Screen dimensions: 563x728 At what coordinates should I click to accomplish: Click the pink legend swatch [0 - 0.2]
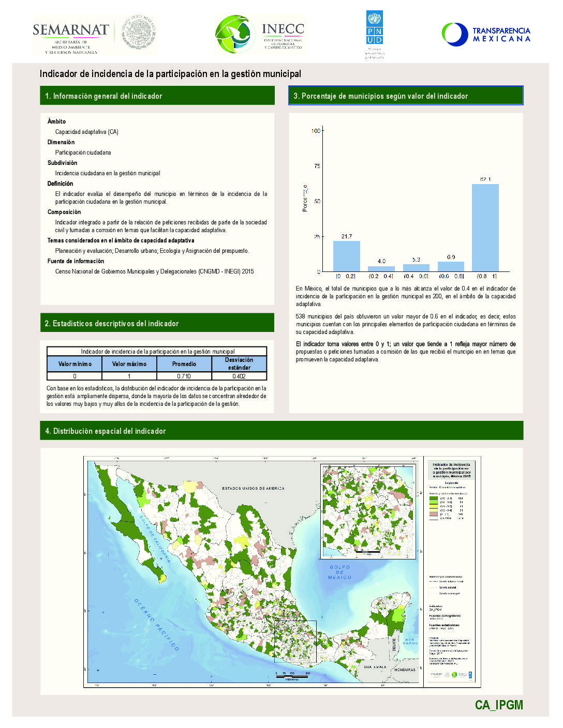[434, 514]
